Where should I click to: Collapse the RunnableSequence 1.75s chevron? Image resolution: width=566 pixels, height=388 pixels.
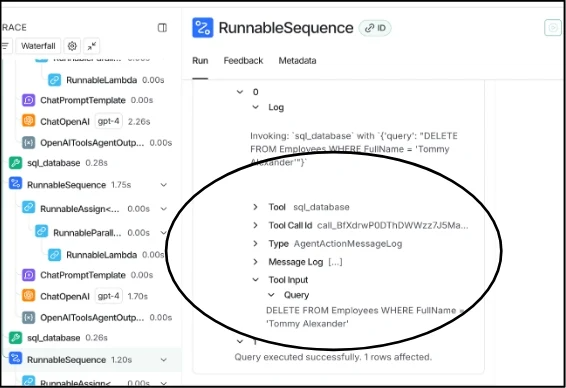tap(164, 185)
